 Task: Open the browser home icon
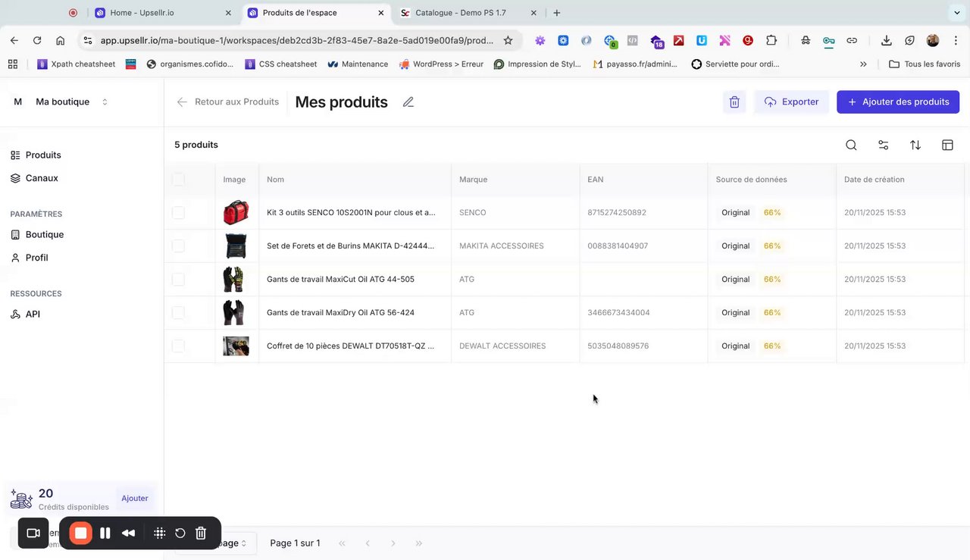tap(61, 40)
